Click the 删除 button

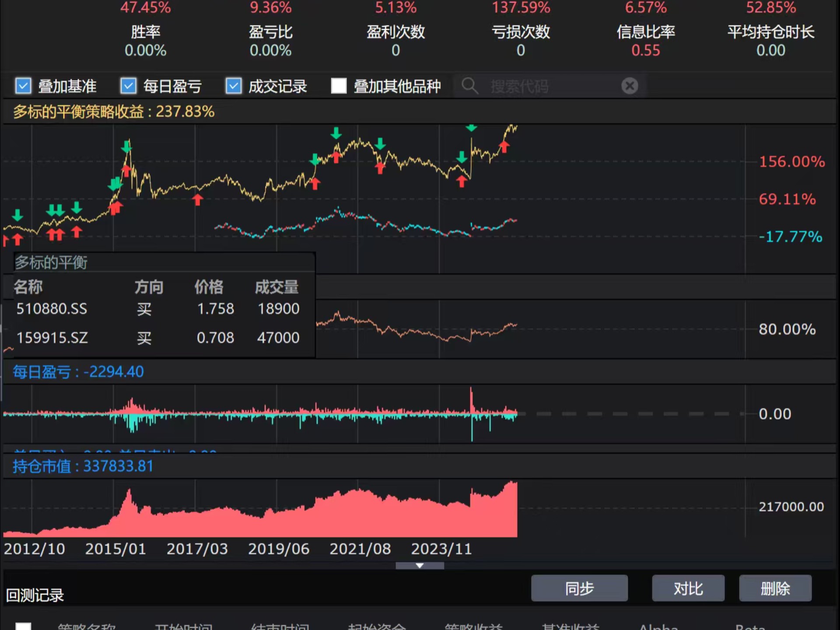(x=775, y=588)
